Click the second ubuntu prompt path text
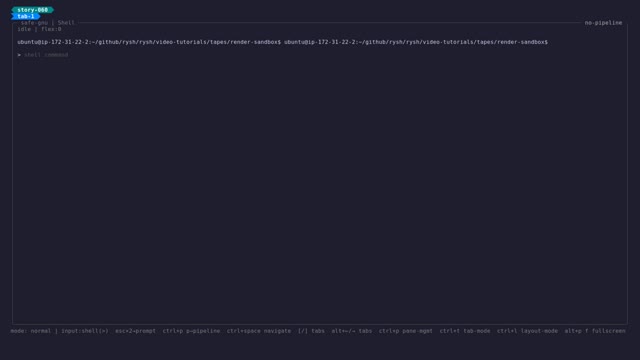The height and width of the screenshot is (360, 640). point(416,42)
